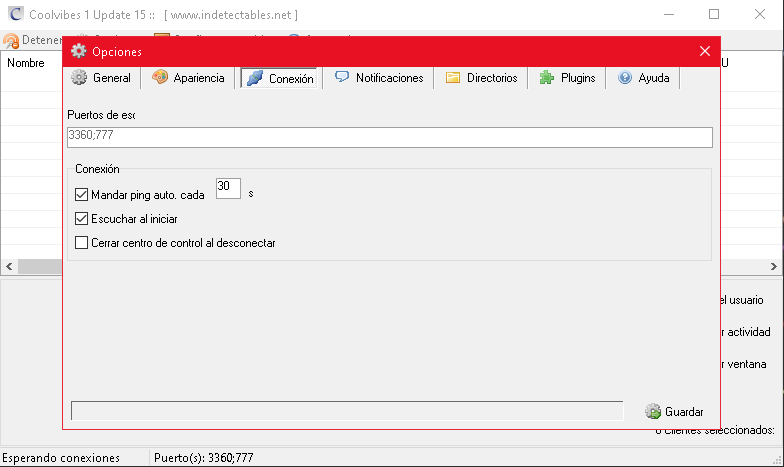Screen dimensions: 784x467
Task: Click the Nombre column header
Action: pos(26,63)
